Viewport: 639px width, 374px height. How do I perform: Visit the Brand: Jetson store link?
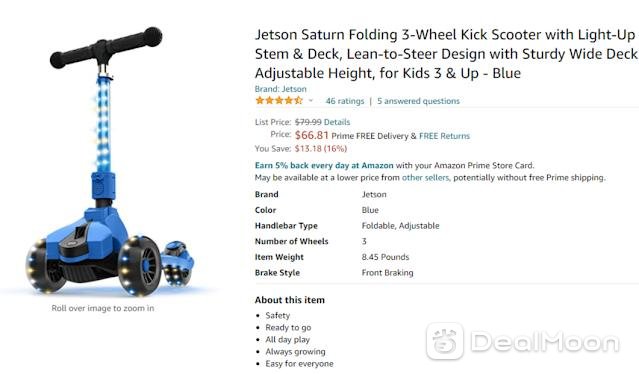(280, 89)
